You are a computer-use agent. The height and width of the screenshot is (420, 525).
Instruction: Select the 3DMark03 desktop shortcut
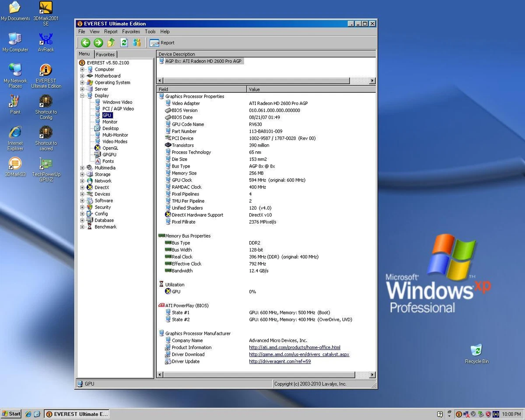point(15,167)
